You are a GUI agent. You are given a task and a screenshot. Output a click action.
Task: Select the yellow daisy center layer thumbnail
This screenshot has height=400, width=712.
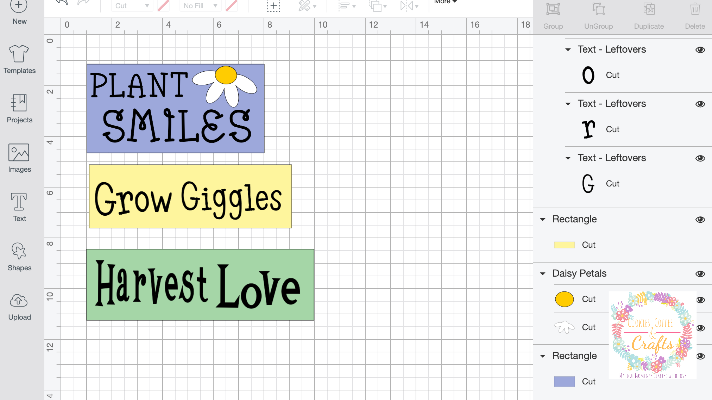[x=564, y=299]
